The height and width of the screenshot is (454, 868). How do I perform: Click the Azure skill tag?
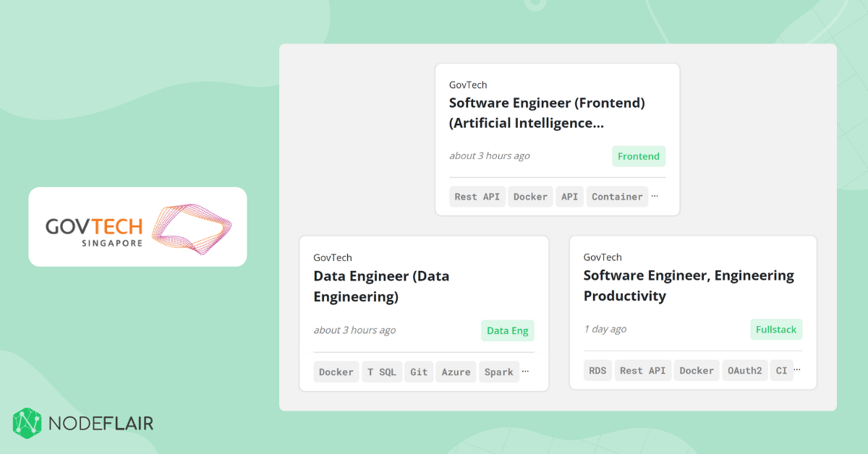point(456,372)
